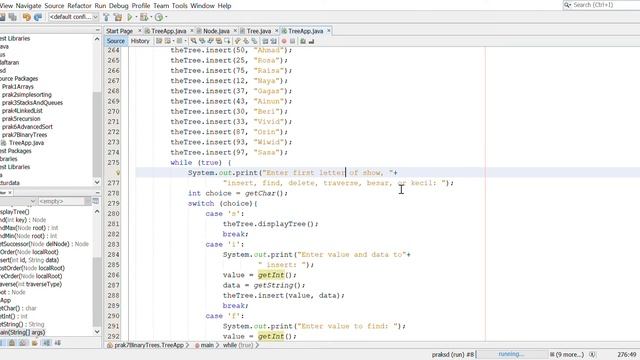Screen dimensions: 640x360
Task: Open dropdown arrow beside Debug Project
Action: click(151, 17)
